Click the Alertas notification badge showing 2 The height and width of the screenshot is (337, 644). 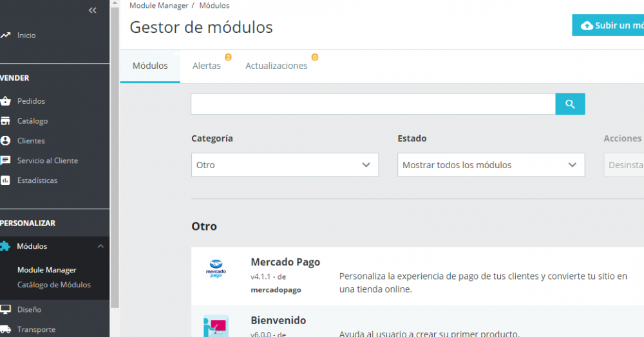[228, 57]
